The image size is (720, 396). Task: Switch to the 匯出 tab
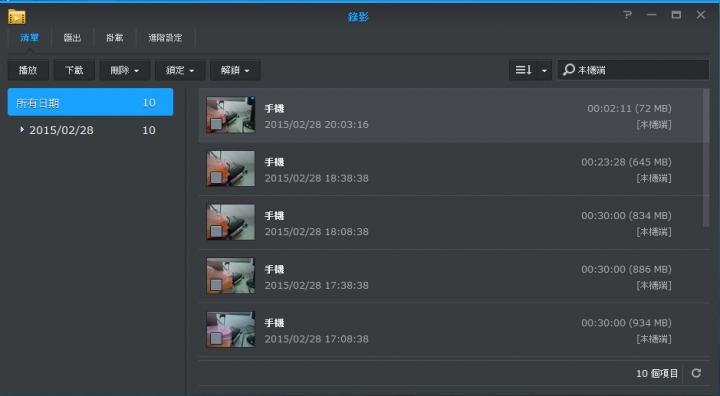(72, 38)
